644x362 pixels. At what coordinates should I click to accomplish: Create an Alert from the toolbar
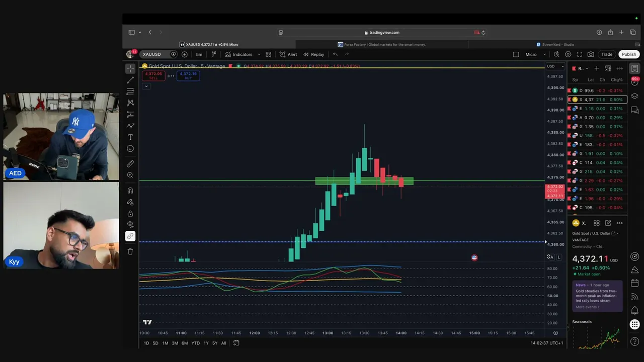pos(288,54)
